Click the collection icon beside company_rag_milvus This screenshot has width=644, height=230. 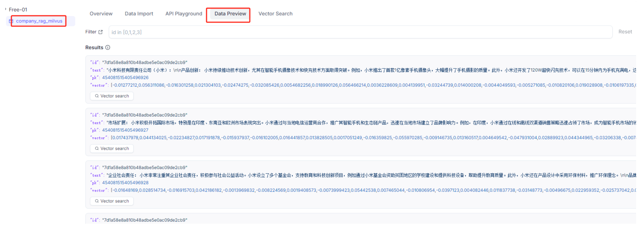(11, 21)
